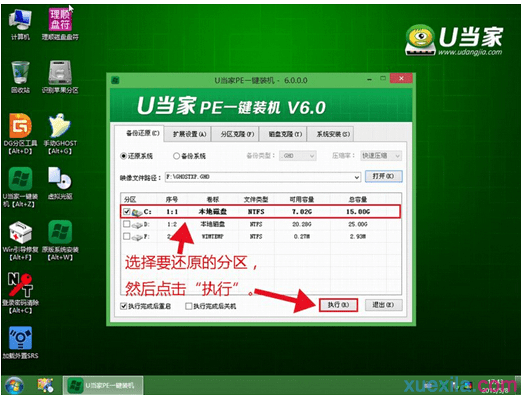Expand the 映像文件路径 combo box arrow
This screenshot has height=397, width=525.
[357, 177]
